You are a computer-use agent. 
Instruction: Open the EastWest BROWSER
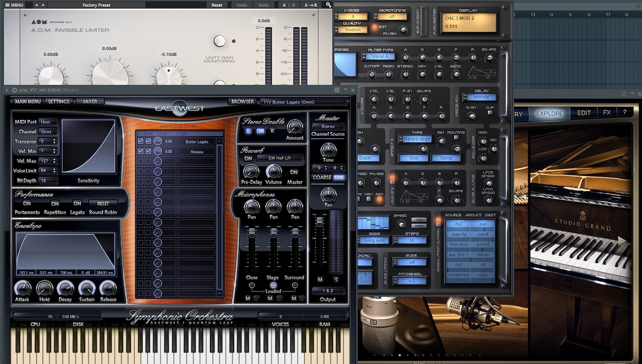click(242, 102)
